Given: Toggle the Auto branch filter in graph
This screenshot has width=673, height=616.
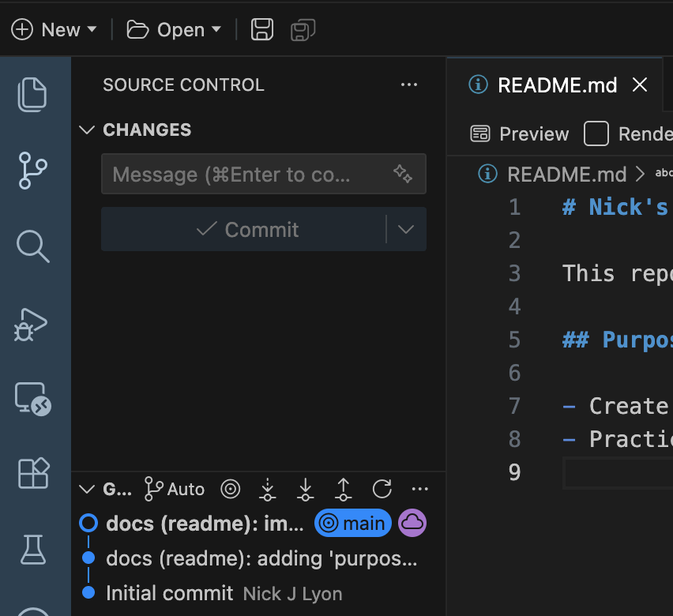Looking at the screenshot, I should tap(175, 490).
